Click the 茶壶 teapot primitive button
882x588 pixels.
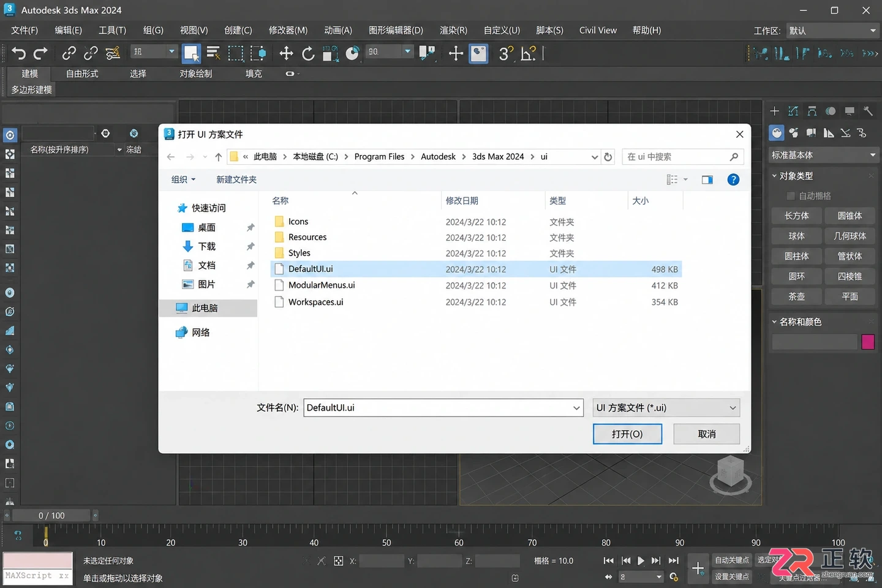[797, 296]
